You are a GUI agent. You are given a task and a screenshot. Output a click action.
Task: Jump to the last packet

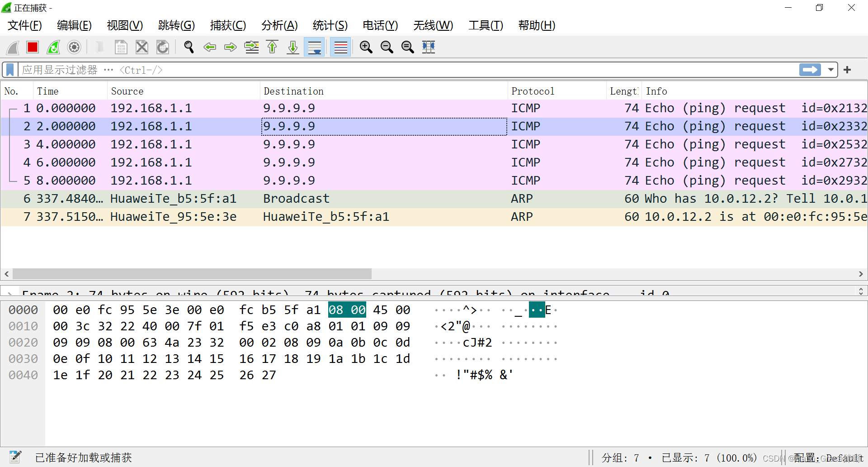(x=293, y=47)
